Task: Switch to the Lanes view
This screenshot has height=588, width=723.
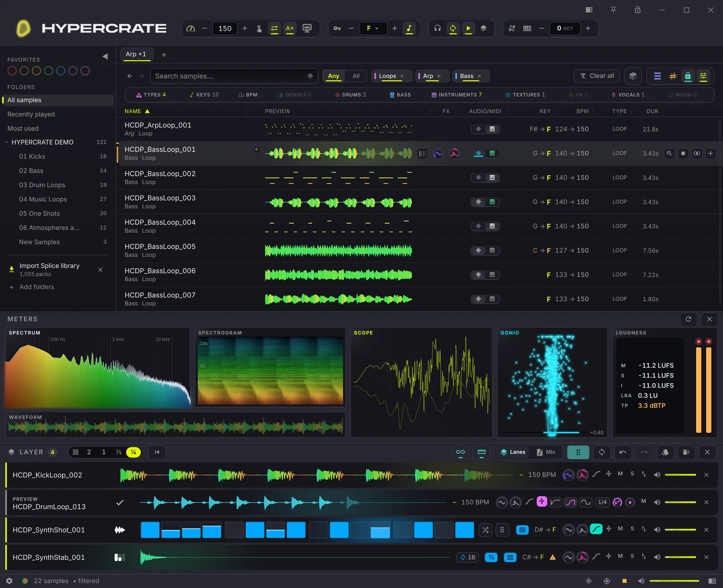Action: (513, 452)
